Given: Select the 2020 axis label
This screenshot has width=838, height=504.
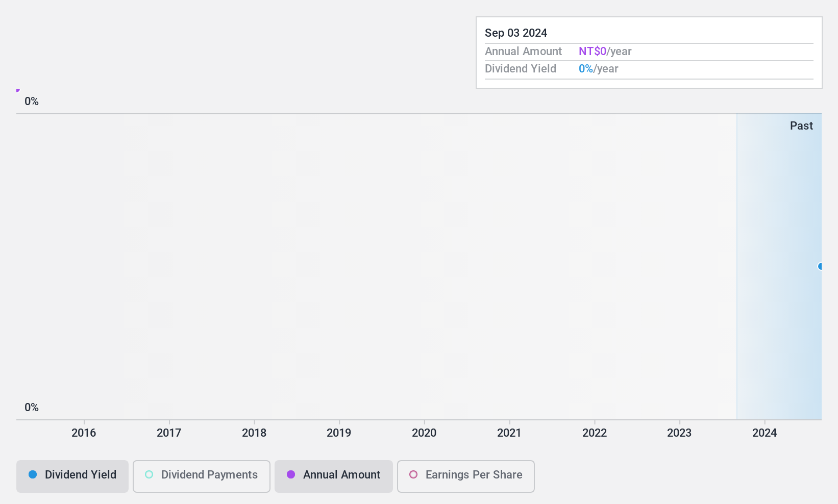Looking at the screenshot, I should [x=424, y=433].
